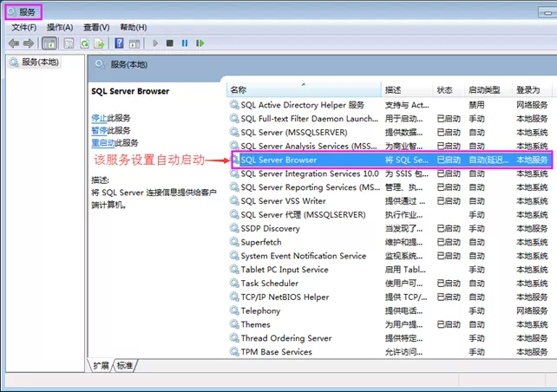
Task: Switch to the 扩展 tab
Action: (102, 366)
